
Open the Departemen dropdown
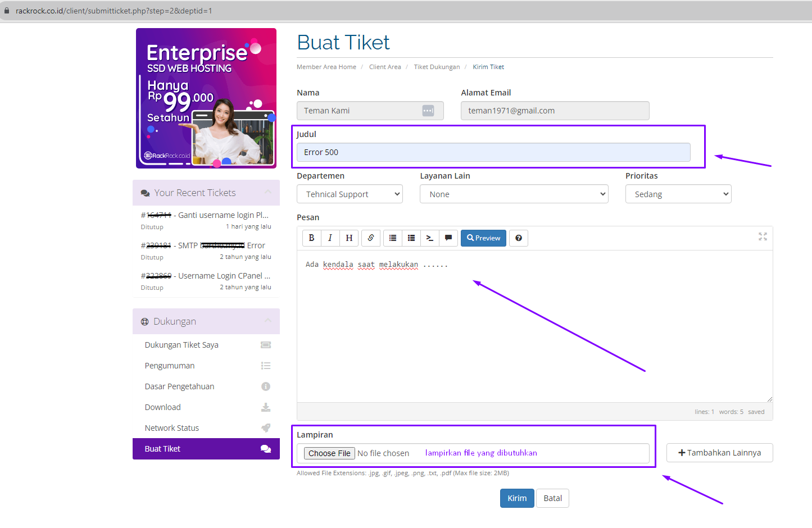(x=350, y=194)
